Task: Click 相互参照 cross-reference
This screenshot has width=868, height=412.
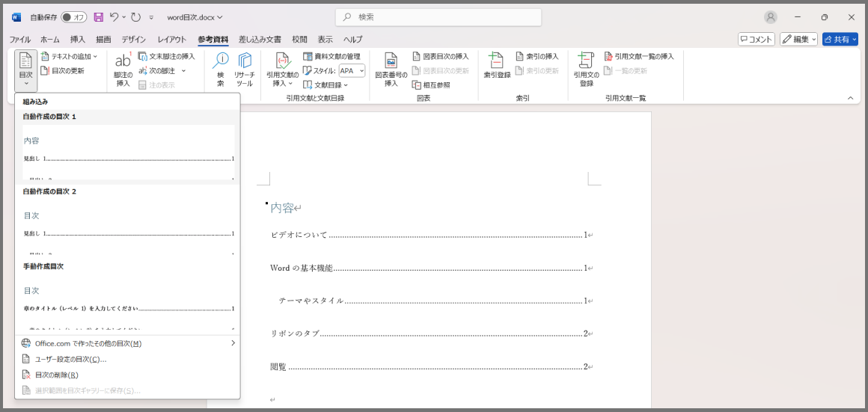Action: [x=431, y=85]
